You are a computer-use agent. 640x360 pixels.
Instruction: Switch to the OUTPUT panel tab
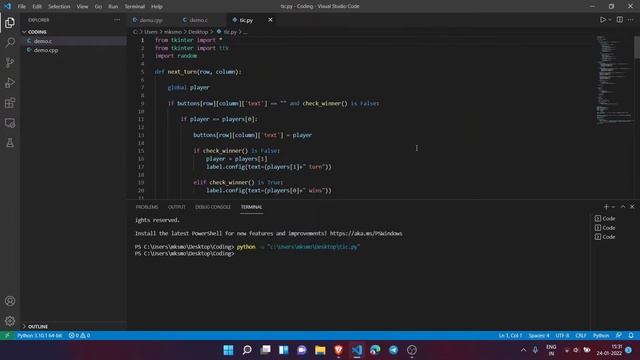tap(176, 207)
